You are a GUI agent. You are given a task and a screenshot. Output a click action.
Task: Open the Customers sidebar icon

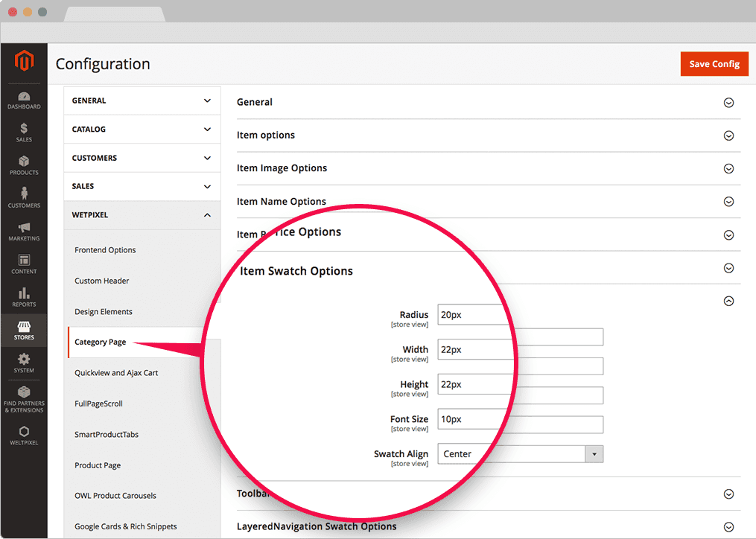[24, 199]
